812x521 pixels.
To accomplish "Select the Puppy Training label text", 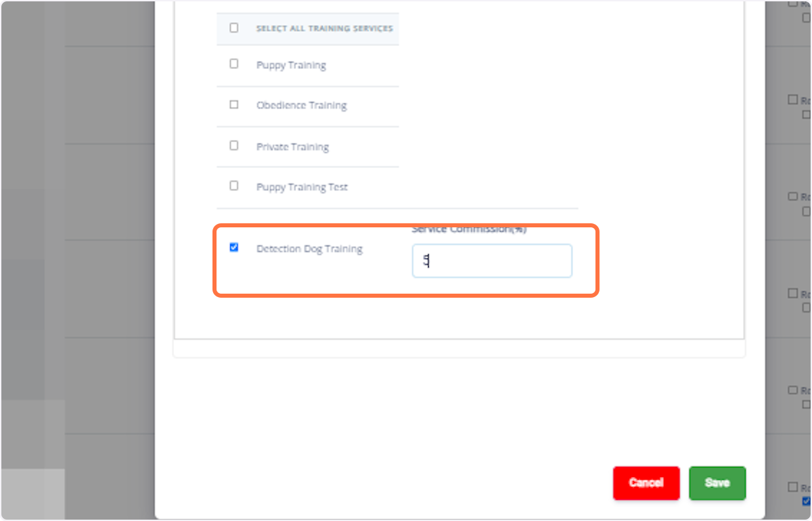I will tap(292, 64).
